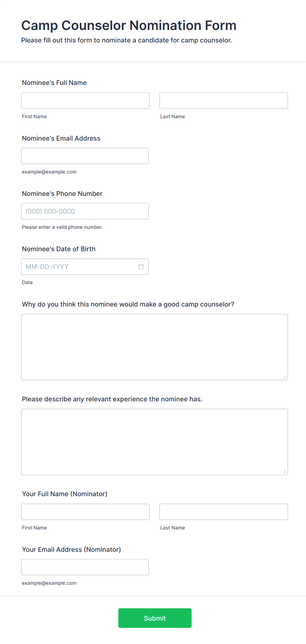Focus the nominee's Last Name field

point(224,100)
